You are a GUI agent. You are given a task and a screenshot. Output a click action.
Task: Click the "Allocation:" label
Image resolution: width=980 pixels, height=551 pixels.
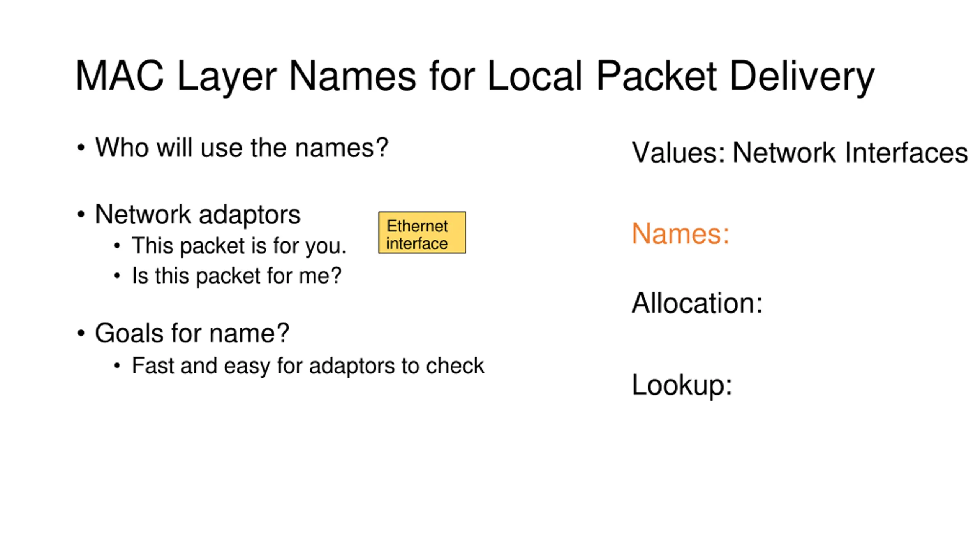[697, 303]
